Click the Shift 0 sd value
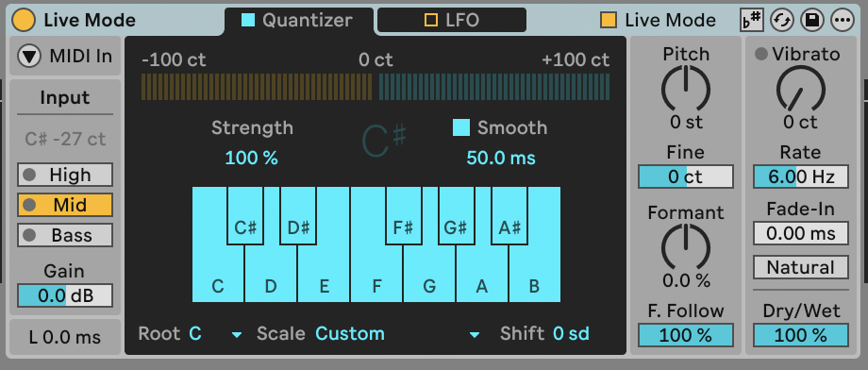Image resolution: width=868 pixels, height=370 pixels. point(572,334)
